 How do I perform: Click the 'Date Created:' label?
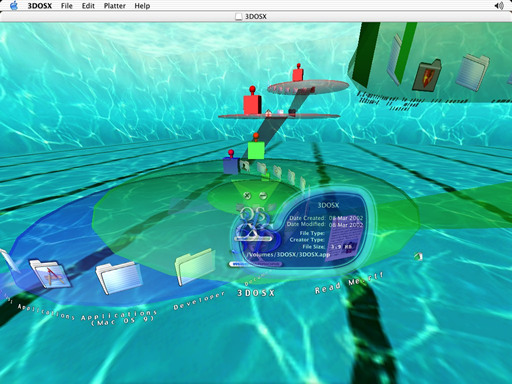pyautogui.click(x=307, y=218)
